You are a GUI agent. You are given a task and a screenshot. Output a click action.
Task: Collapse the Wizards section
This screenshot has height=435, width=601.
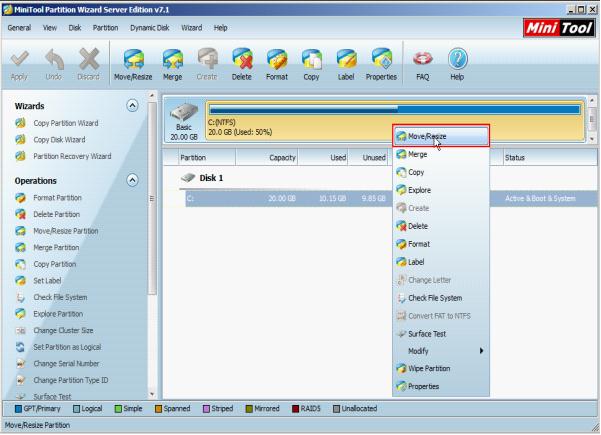pyautogui.click(x=132, y=105)
